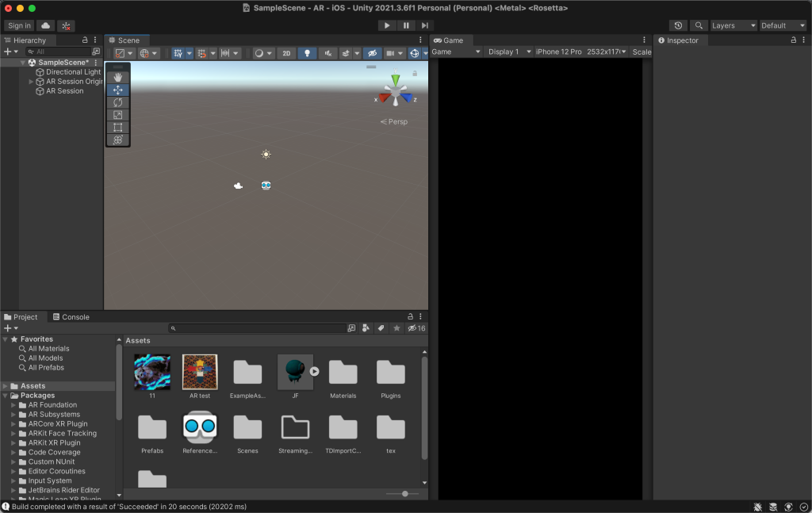Open the Default layout dropdown

coord(783,25)
